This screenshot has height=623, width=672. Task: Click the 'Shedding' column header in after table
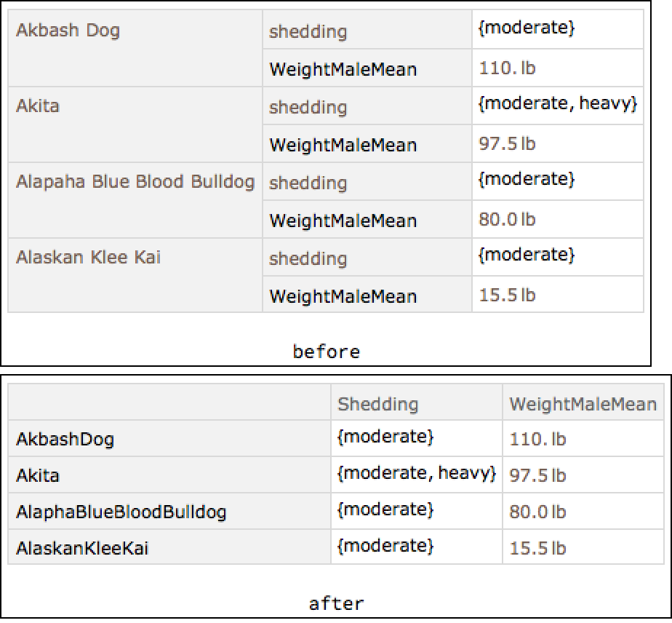pyautogui.click(x=378, y=404)
